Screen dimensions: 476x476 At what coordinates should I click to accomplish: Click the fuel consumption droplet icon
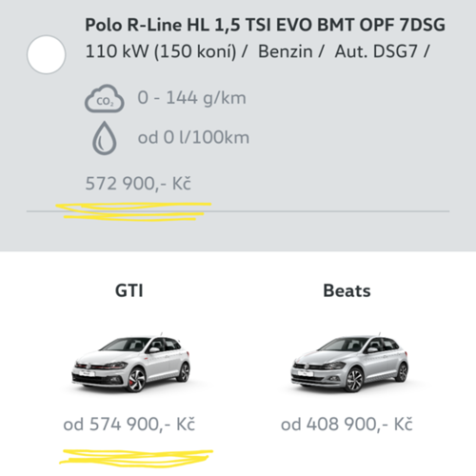click(105, 138)
